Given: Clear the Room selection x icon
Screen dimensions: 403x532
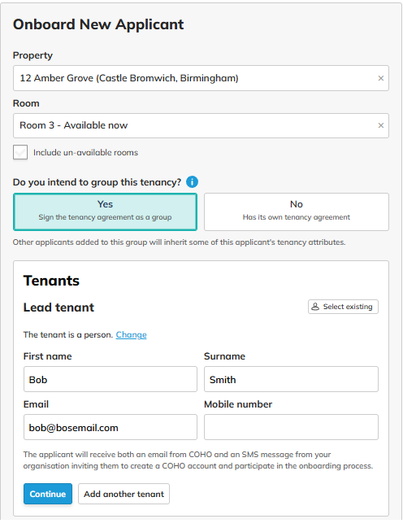Looking at the screenshot, I should pos(380,125).
